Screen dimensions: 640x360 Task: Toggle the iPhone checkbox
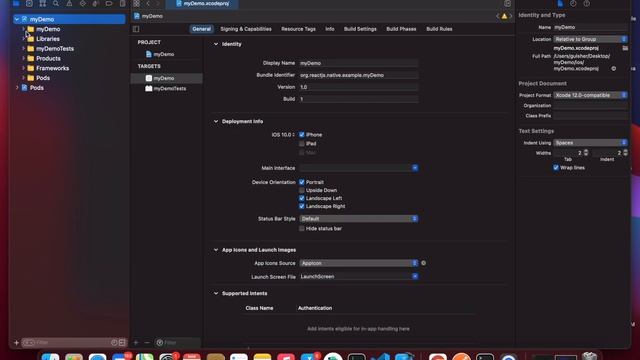pyautogui.click(x=302, y=135)
